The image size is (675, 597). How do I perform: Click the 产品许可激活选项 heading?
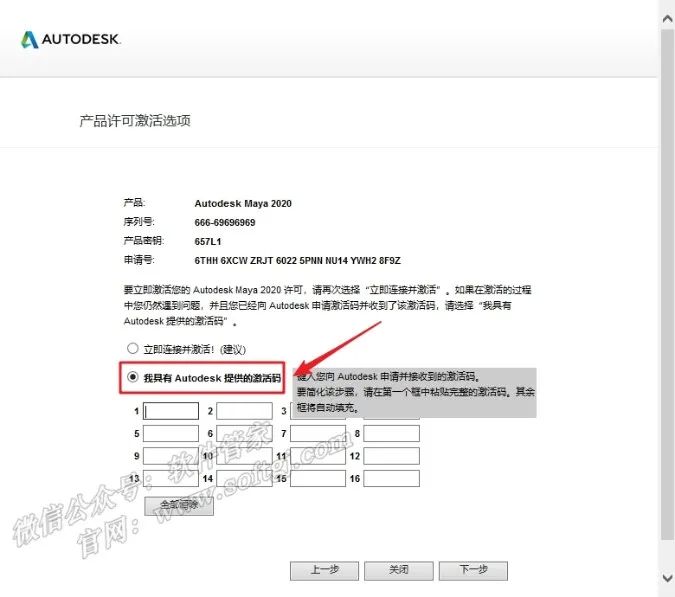pos(135,121)
